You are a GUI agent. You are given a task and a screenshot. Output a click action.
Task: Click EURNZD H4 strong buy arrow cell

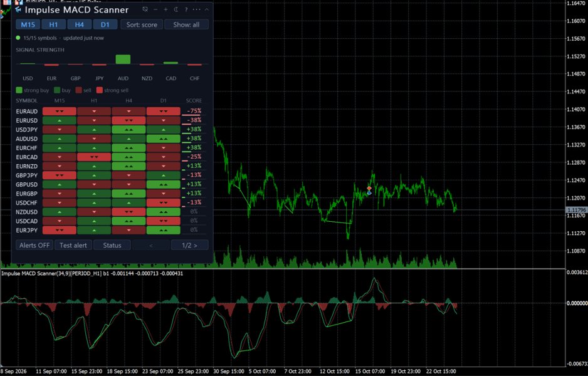pos(129,166)
